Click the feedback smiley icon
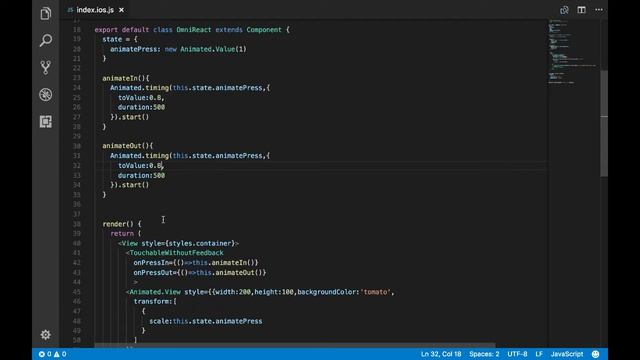This screenshot has width=640, height=360. click(596, 354)
